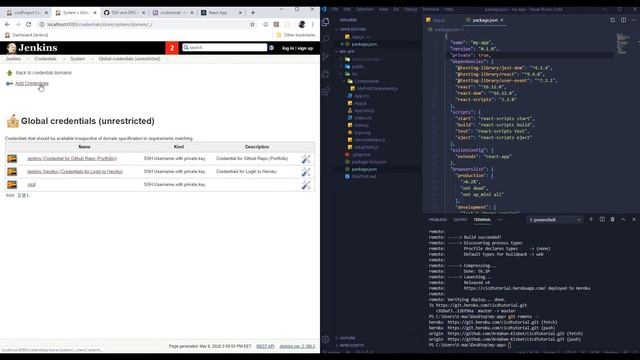Screen dimensions: 640x360
Task: Go back in Chrome browser
Action: [x=7, y=24]
